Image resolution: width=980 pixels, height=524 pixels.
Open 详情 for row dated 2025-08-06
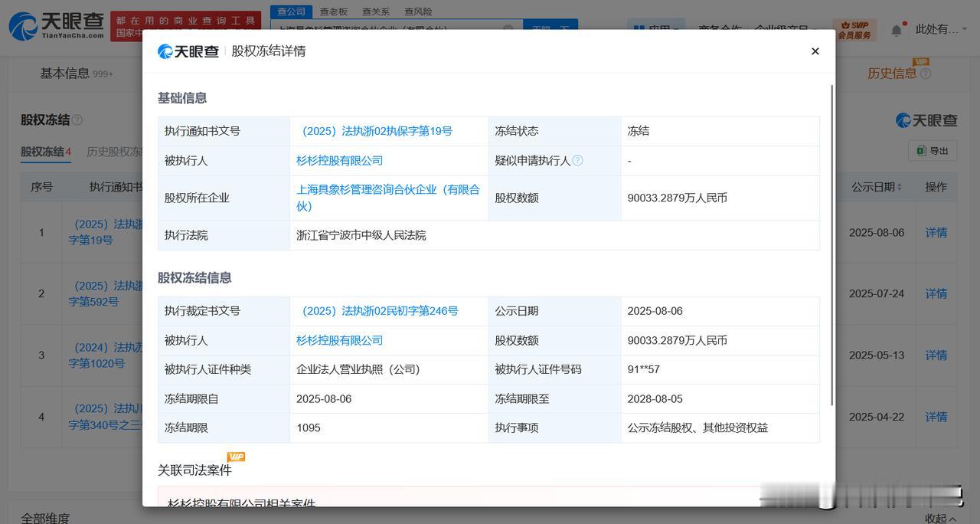coord(936,232)
